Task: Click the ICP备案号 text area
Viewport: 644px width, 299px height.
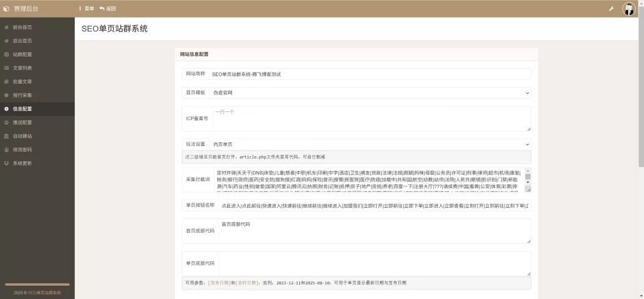Action: 372,118
